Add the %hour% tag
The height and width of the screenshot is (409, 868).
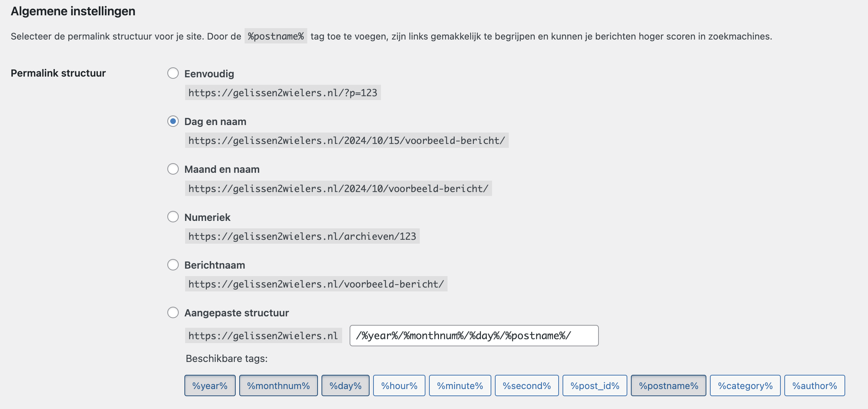pyautogui.click(x=399, y=385)
